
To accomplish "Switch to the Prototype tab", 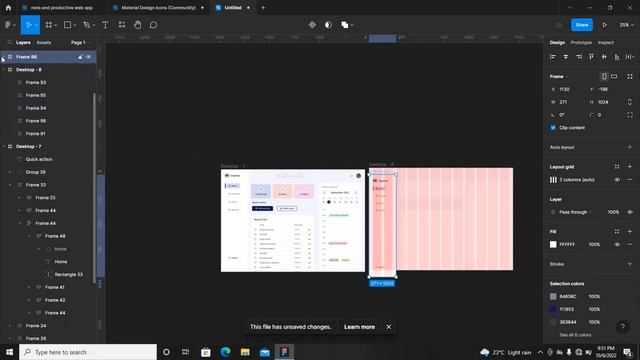I will click(581, 42).
